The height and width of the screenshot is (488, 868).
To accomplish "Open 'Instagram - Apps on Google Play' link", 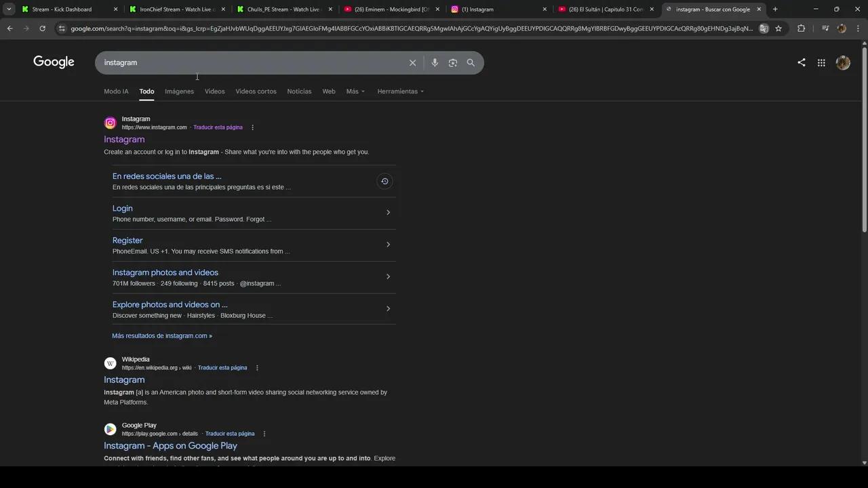I will coord(170,446).
